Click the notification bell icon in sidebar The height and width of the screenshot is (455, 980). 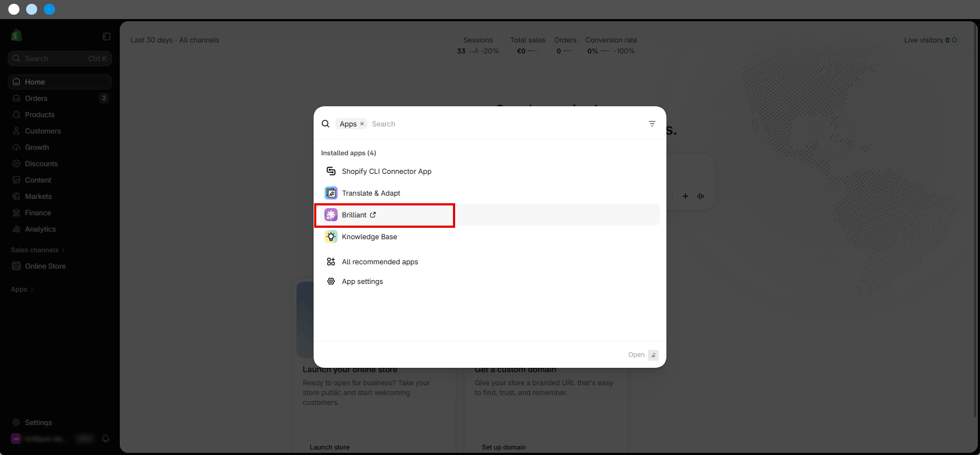106,439
